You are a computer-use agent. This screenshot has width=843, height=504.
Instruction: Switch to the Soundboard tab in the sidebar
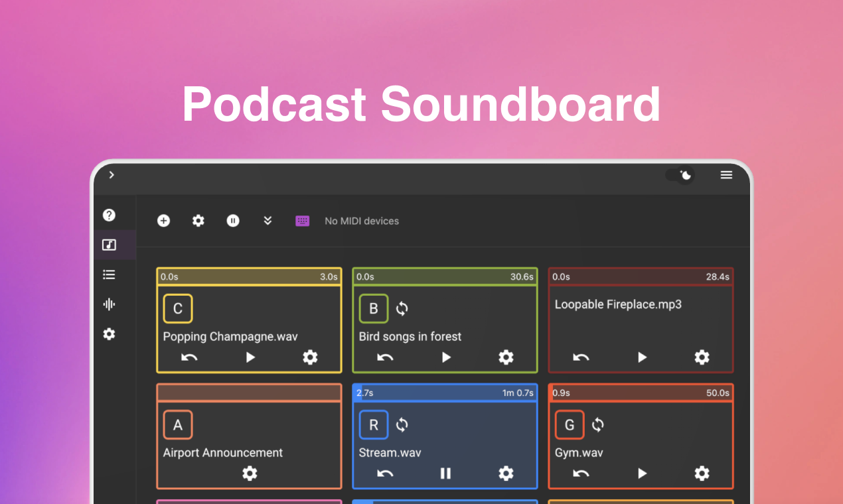point(108,244)
